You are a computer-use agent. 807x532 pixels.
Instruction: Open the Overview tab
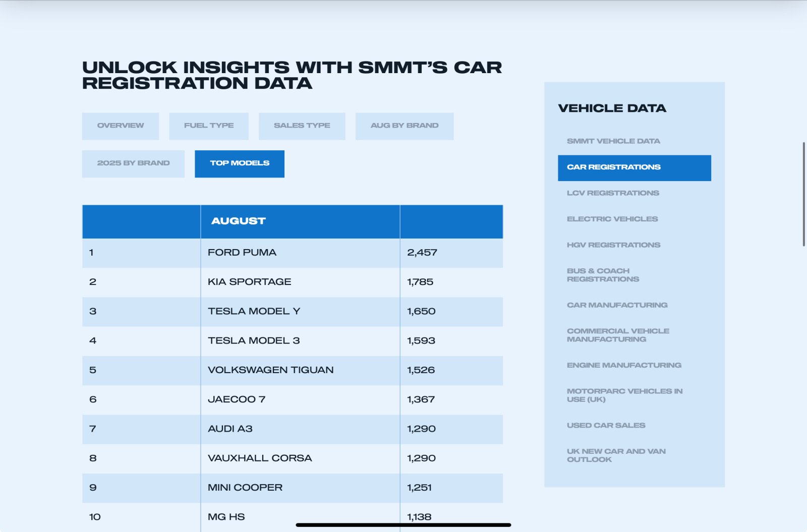(121, 126)
